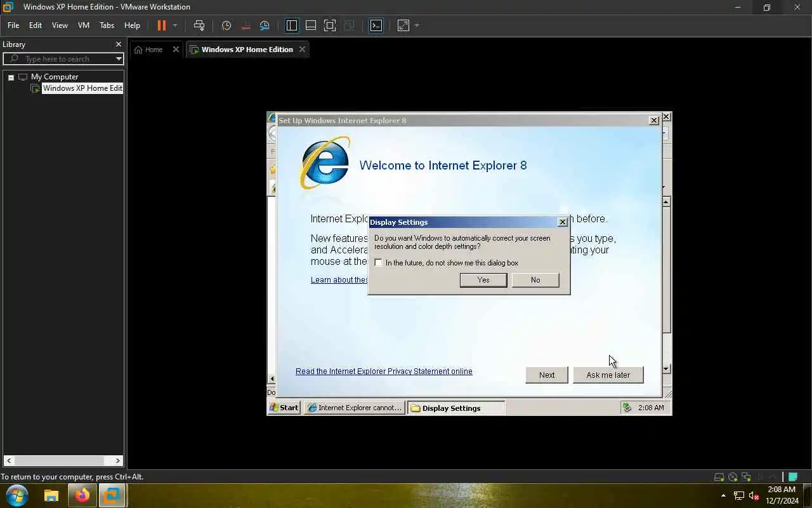This screenshot has height=508, width=812.
Task: Click the hard disk device status icon
Action: click(x=719, y=477)
